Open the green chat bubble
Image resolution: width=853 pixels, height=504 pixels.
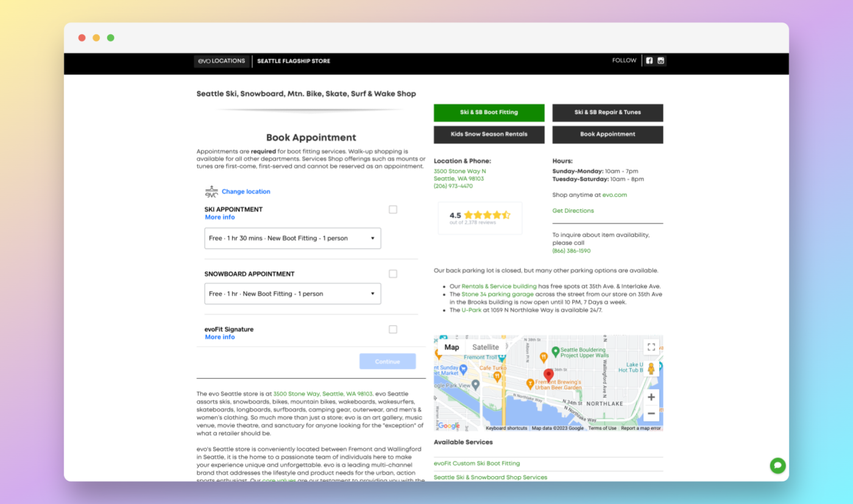[x=777, y=465]
